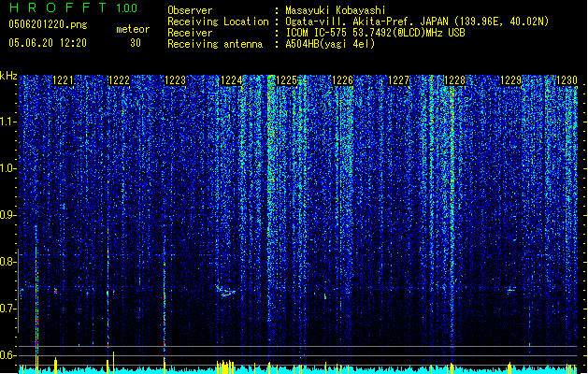Select the 0.7 frequency axis label
This screenshot has width=588, height=374.
(x=8, y=309)
